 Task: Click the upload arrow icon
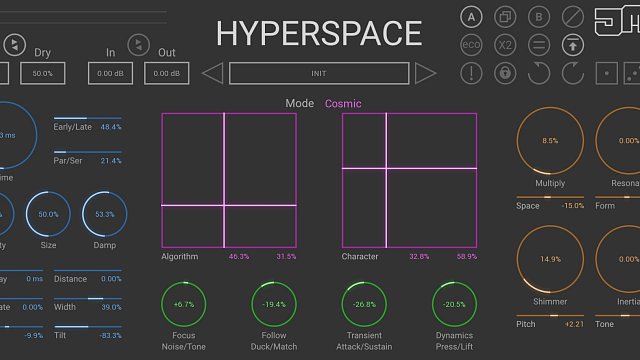pos(573,45)
